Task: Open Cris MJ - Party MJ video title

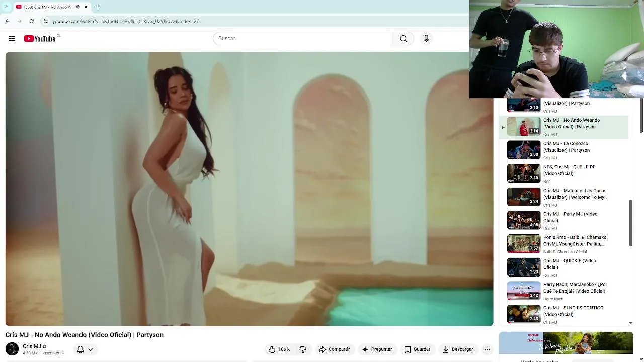Action: (x=570, y=217)
